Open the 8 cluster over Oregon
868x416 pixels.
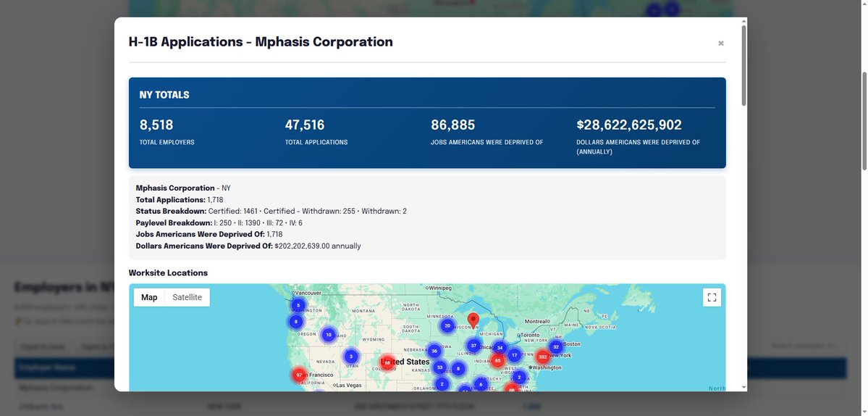click(295, 321)
